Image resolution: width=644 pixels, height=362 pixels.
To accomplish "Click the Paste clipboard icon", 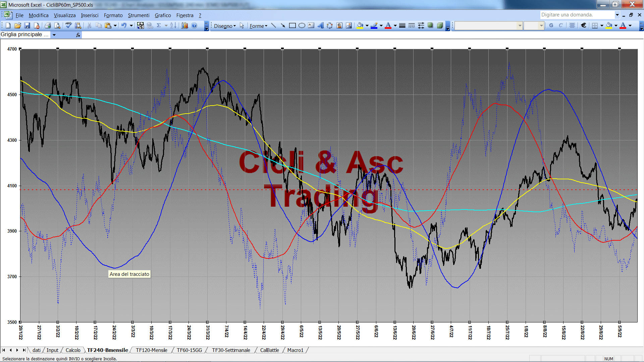I will pyautogui.click(x=108, y=25).
